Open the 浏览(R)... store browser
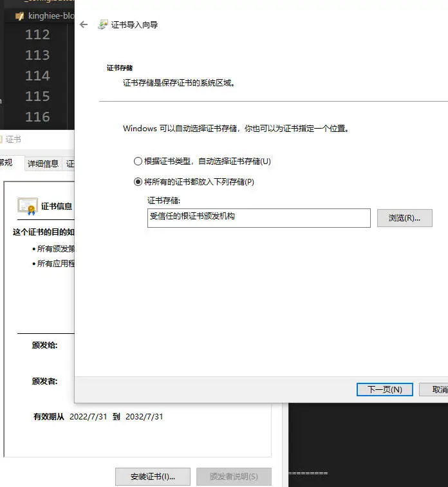The image size is (448, 487). pyautogui.click(x=404, y=218)
